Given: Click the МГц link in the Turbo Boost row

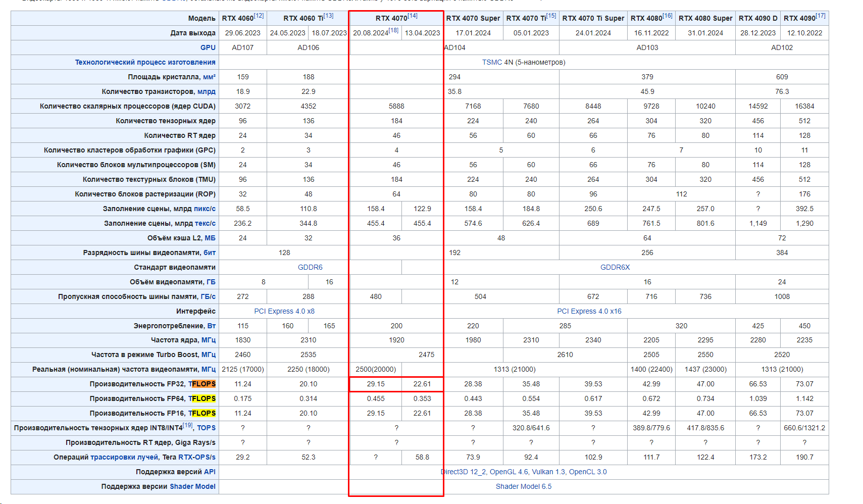Looking at the screenshot, I should 209,355.
